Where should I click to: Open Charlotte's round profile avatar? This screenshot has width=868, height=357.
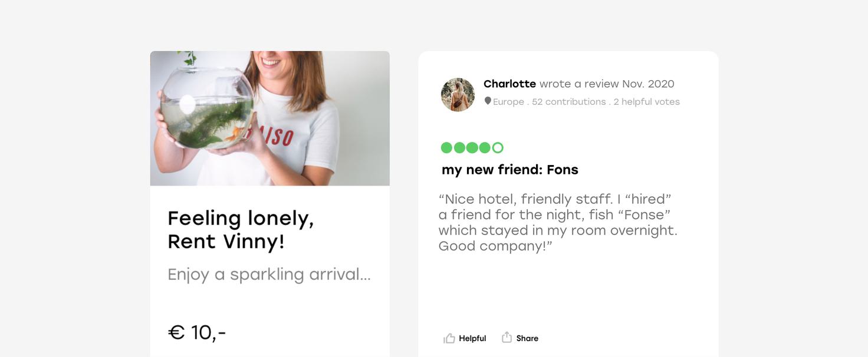click(458, 95)
